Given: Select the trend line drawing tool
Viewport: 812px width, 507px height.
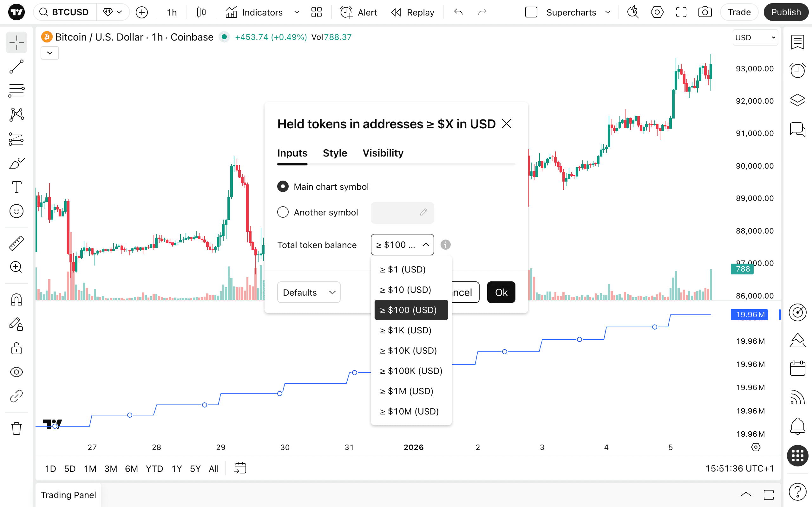Looking at the screenshot, I should pos(16,67).
